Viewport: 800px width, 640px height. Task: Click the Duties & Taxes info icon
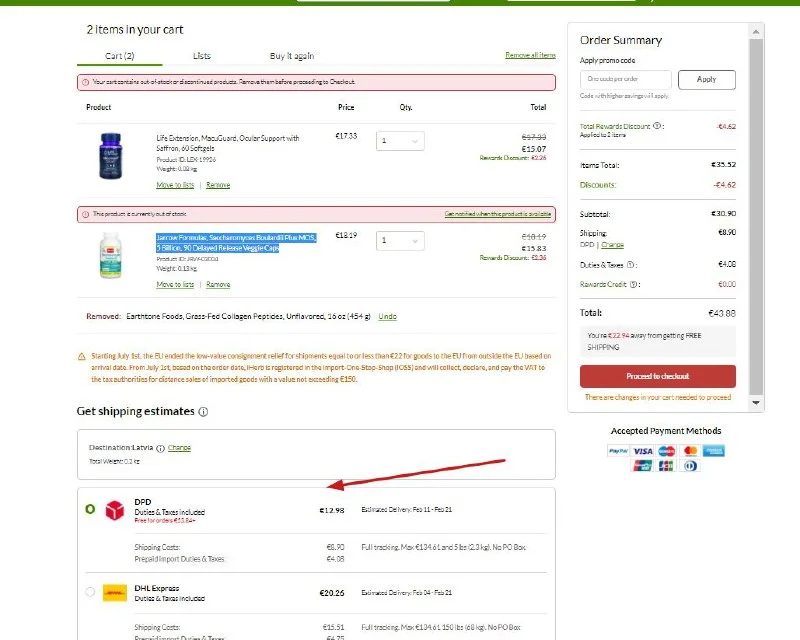pos(632,265)
